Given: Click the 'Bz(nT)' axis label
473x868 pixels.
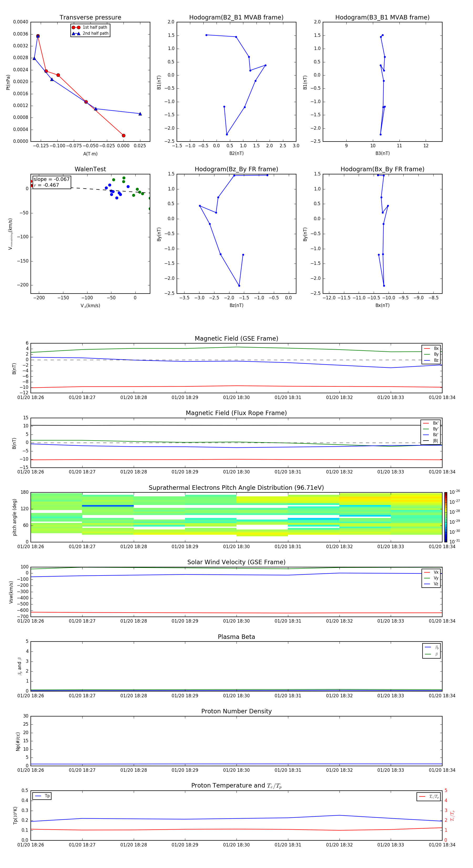Looking at the screenshot, I should click(236, 306).
